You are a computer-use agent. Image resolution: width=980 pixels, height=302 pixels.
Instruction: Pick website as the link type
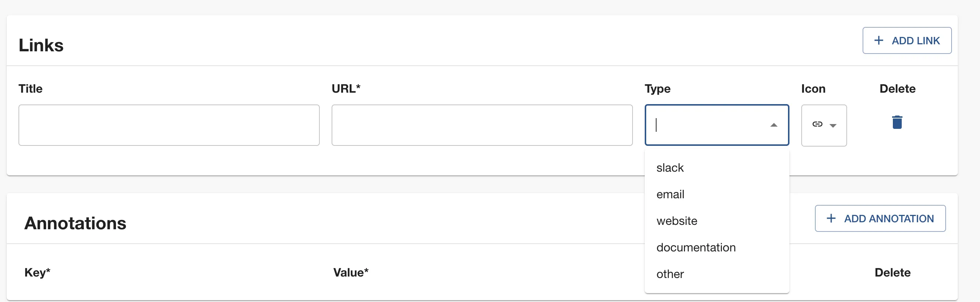coord(677,221)
